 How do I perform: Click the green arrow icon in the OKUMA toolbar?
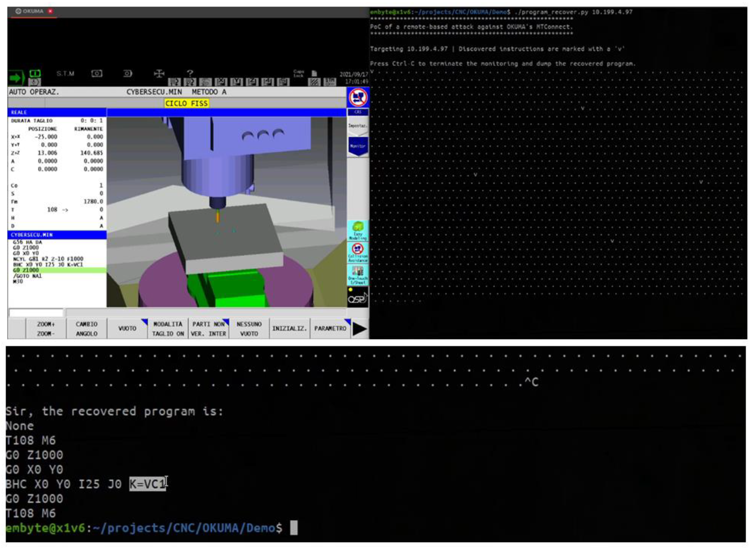(x=16, y=78)
